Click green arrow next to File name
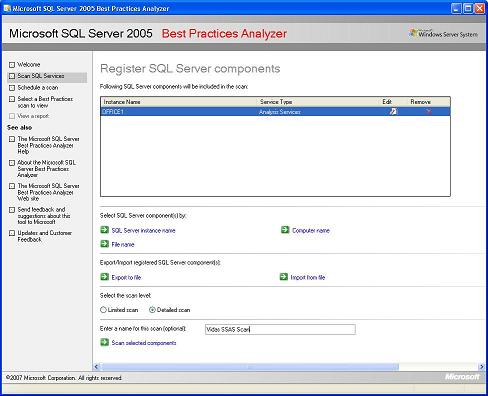The height and width of the screenshot is (396, 488). click(105, 244)
